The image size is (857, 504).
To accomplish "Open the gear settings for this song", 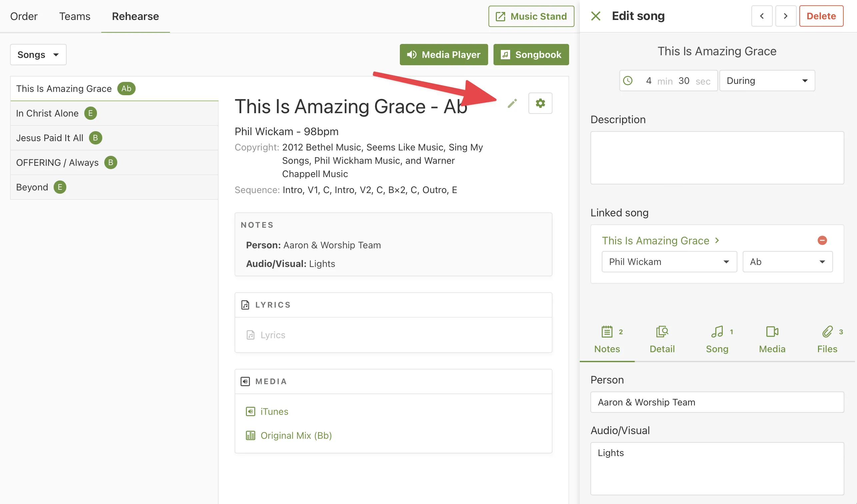I will [540, 103].
